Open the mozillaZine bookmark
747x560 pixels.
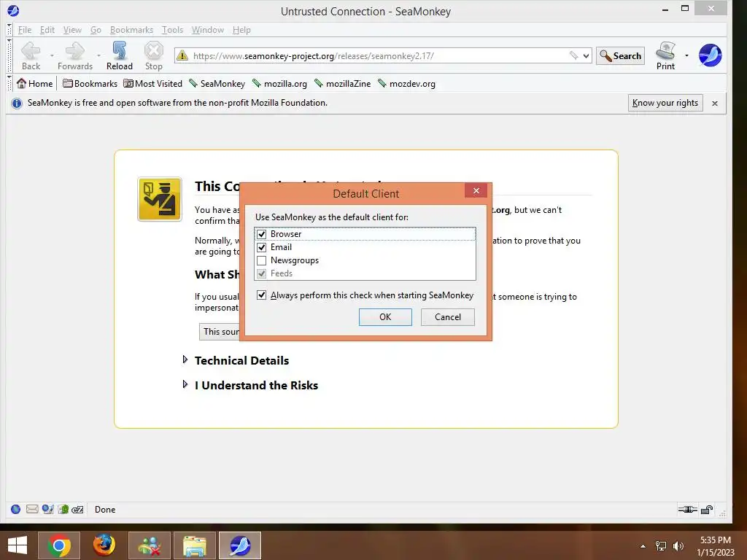(343, 84)
